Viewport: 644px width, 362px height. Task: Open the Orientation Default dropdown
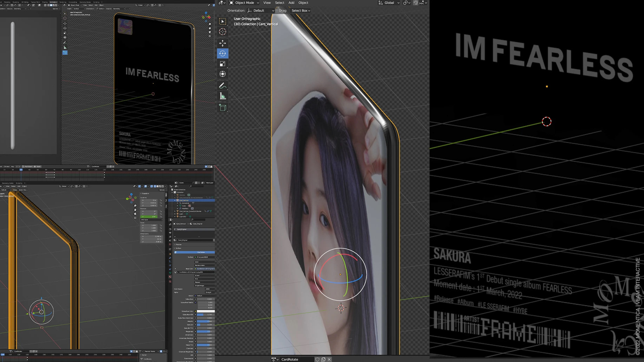(261, 11)
